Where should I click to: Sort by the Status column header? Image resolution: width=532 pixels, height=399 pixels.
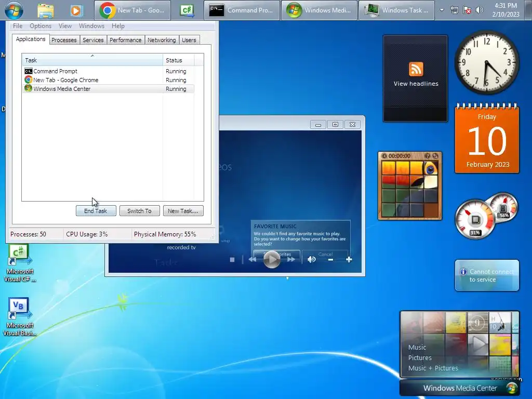tap(178, 60)
